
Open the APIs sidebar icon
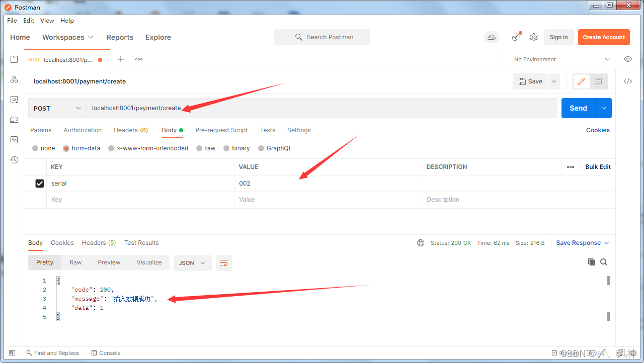(14, 79)
